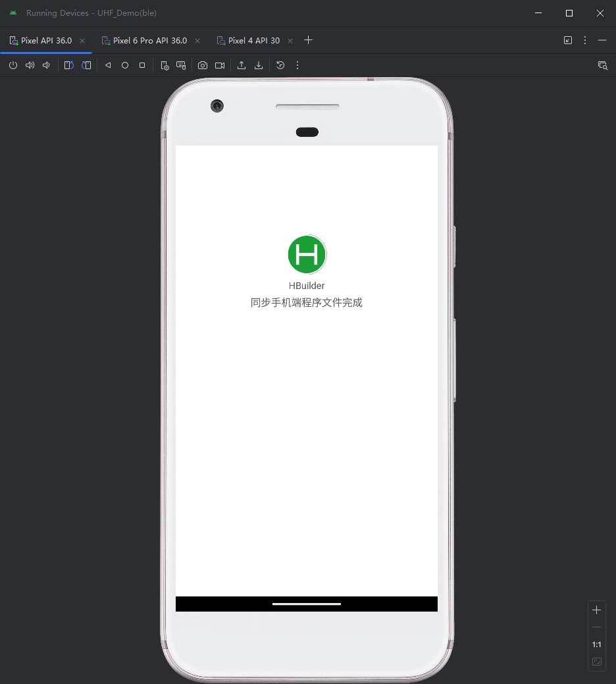Click the snapshot restore history icon

(280, 65)
